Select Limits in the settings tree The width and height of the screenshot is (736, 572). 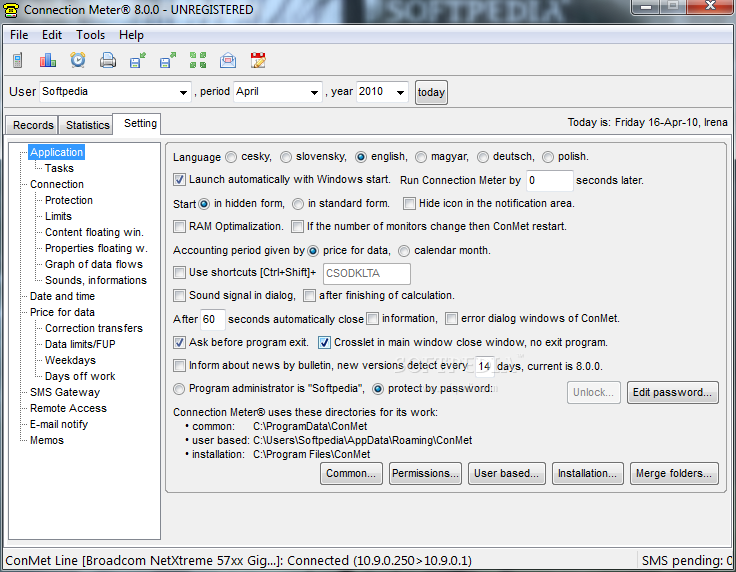(x=58, y=216)
